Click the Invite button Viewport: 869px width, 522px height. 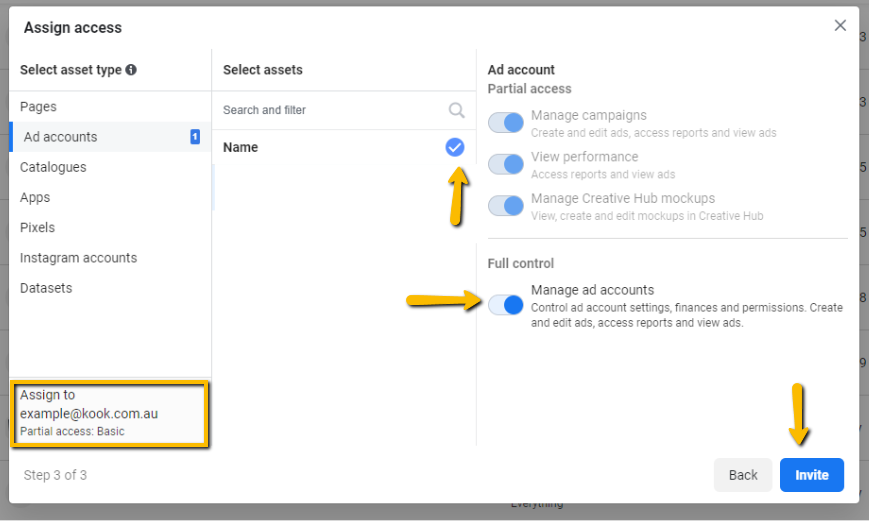pos(811,475)
